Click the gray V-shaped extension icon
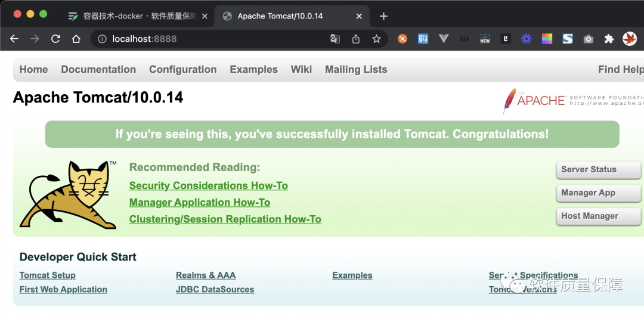 [444, 39]
